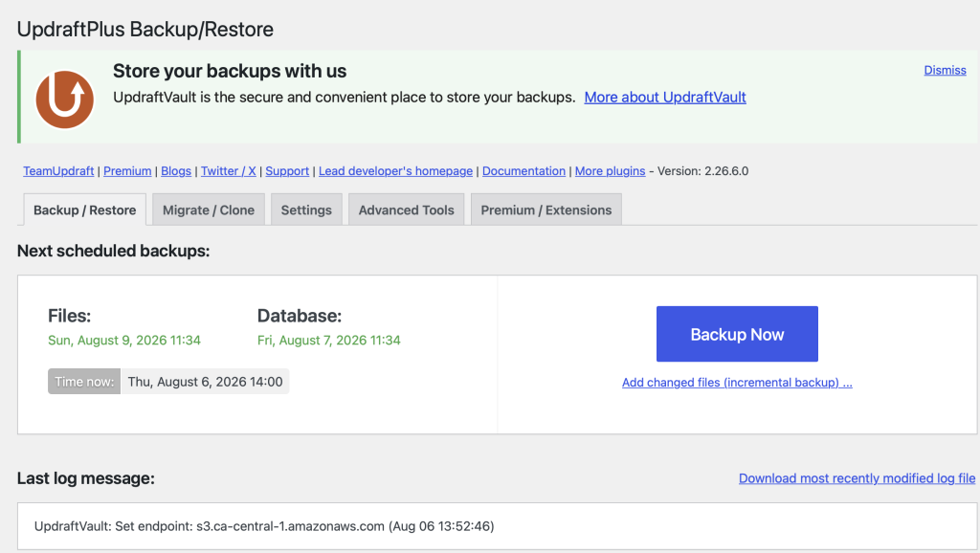980x553 pixels.
Task: Click the Version: 2.26.6.0 text
Action: (x=702, y=171)
